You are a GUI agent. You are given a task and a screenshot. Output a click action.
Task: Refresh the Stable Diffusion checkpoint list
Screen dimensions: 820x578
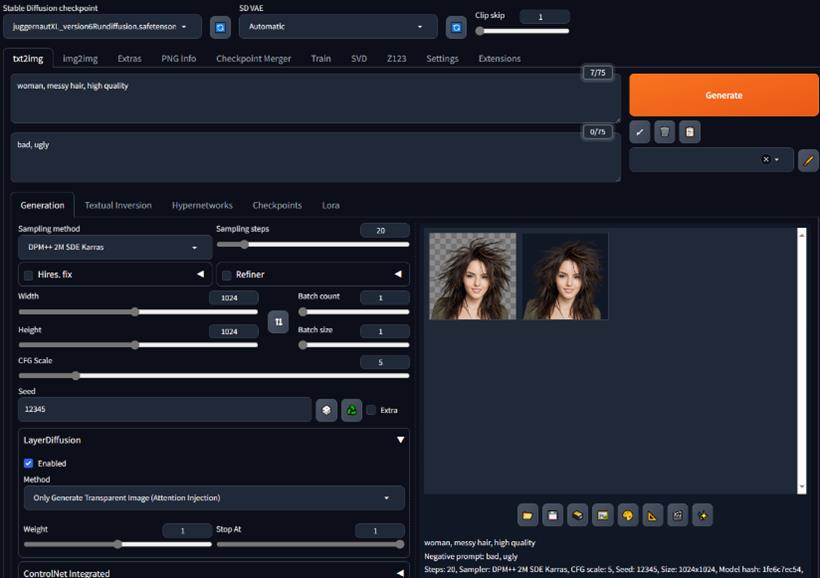[220, 27]
